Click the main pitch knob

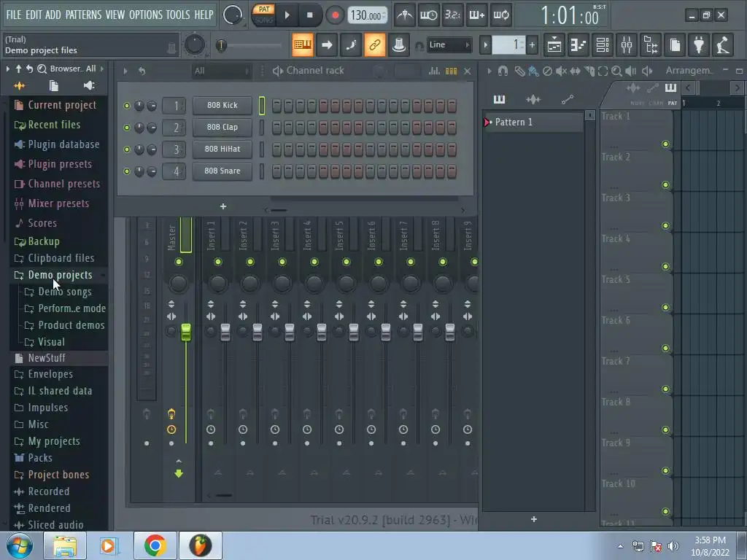click(194, 44)
